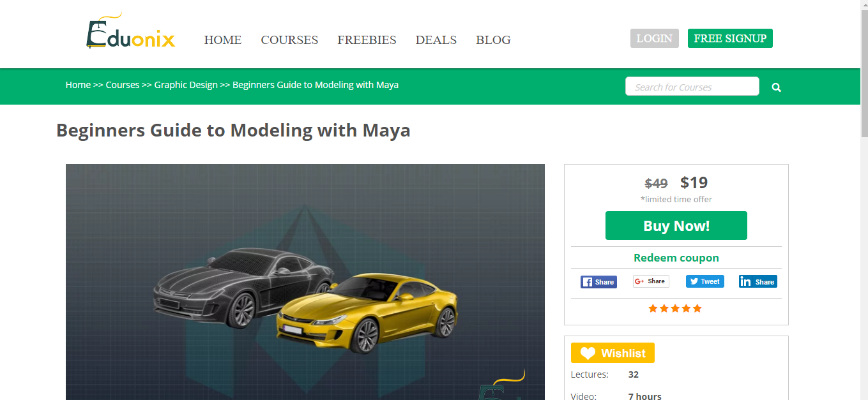Viewport: 868px width, 400px height.
Task: Click the FREE SIGNUP button
Action: coord(730,38)
